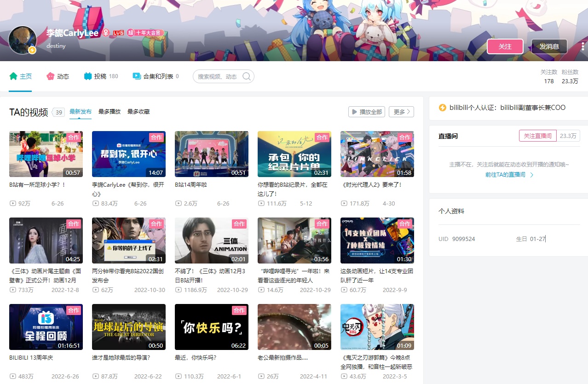Click the play count icon beside 171.8万
Viewport: 588px width, 384px height.
point(344,203)
